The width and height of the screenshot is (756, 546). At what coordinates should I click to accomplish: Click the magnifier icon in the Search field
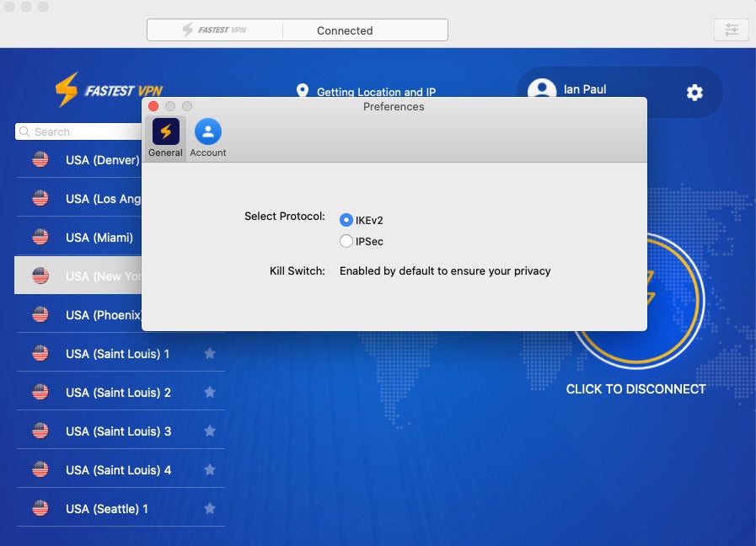coord(24,131)
